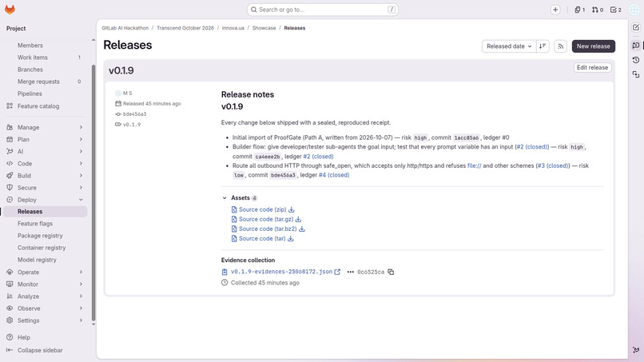Open history icon in right rail
The image size is (644, 362).
click(x=636, y=60)
